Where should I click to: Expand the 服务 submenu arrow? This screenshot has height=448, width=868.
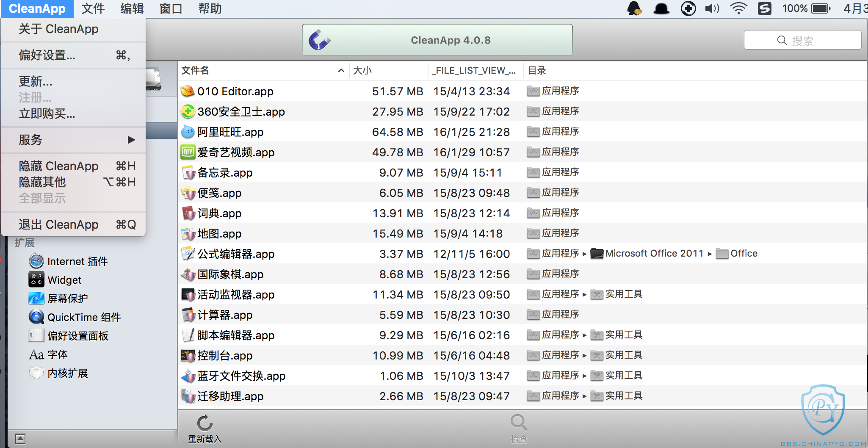click(131, 140)
